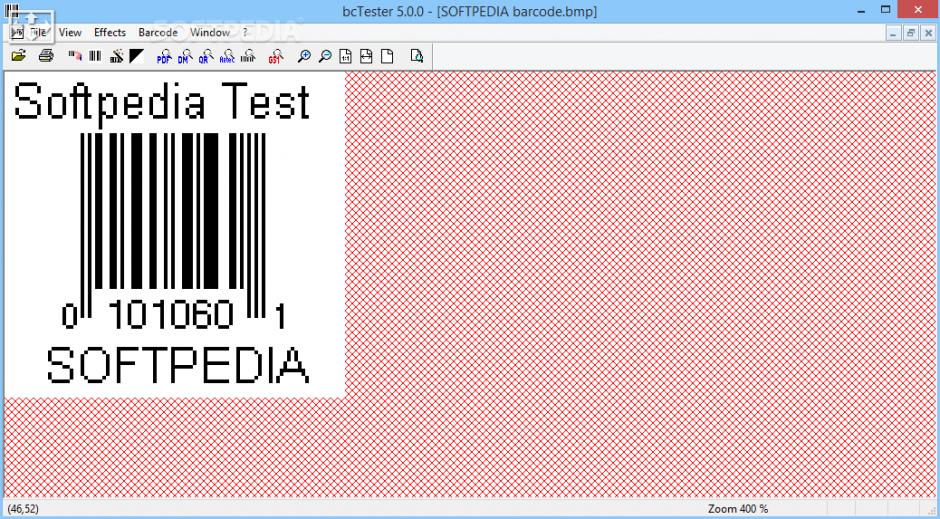This screenshot has width=940, height=519.
Task: Click the red rotate-image toolbar icon
Action: (x=74, y=56)
